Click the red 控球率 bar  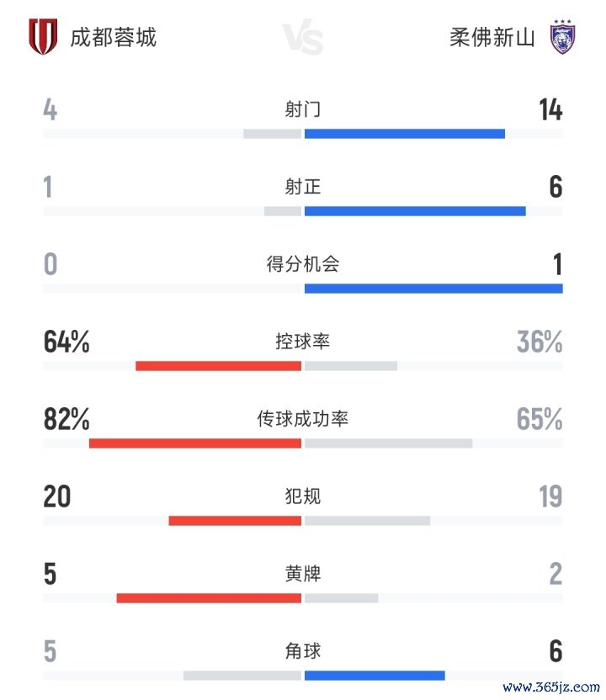218,366
